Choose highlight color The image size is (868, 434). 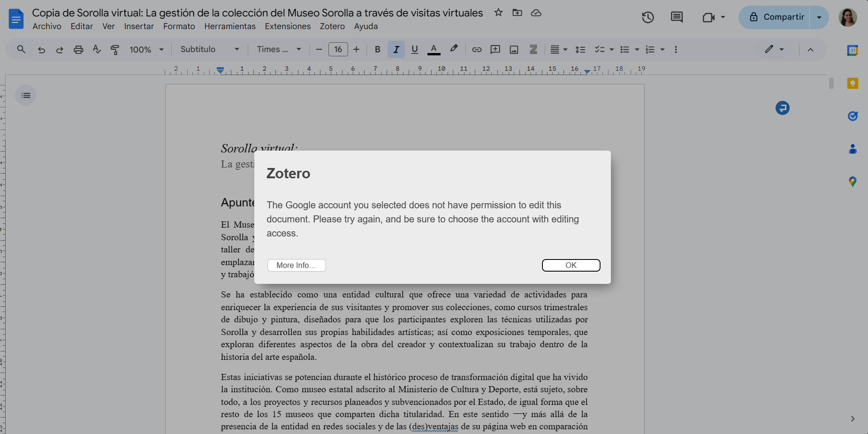click(453, 49)
